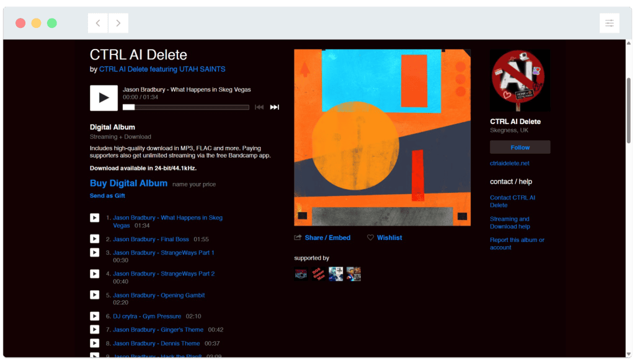
Task: Open artist link CTRL AI Delete featuring UTAH SAINTS
Action: [x=162, y=69]
